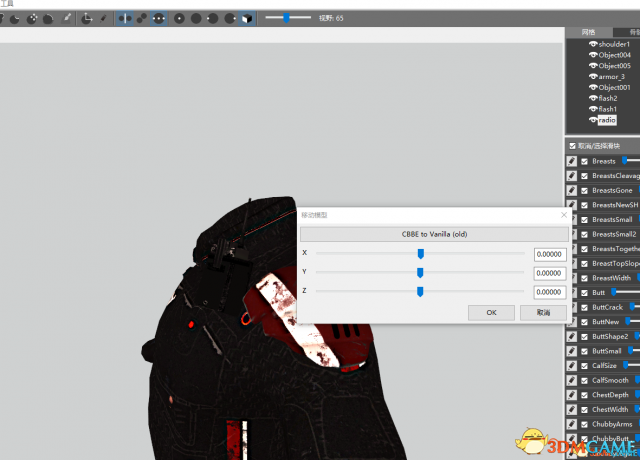Click the circle icon with left dot

coord(213,18)
